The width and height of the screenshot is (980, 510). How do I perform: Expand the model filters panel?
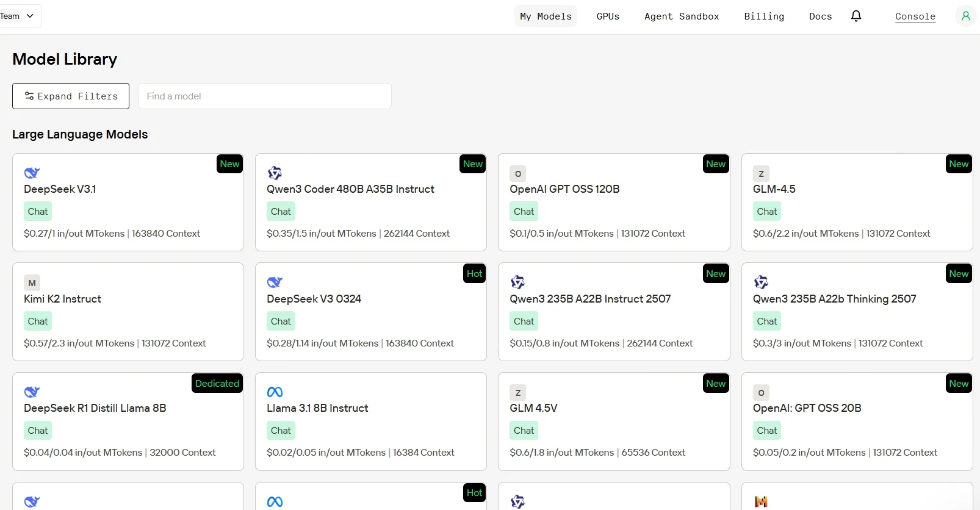[71, 96]
